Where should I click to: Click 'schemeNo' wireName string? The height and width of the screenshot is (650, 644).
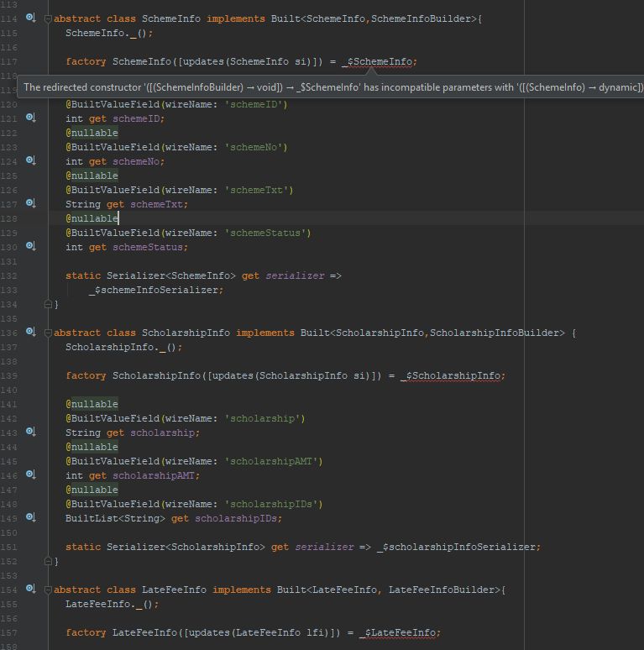click(254, 147)
